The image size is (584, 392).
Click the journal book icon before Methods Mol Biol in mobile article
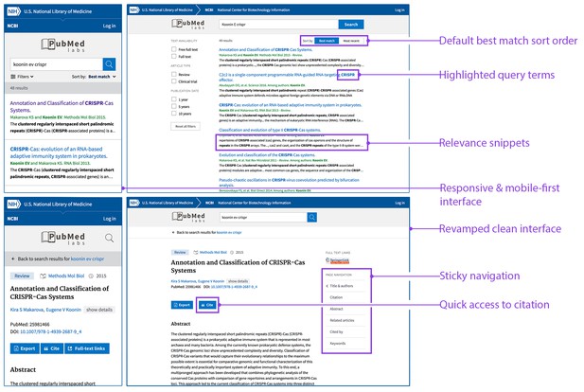[43, 276]
